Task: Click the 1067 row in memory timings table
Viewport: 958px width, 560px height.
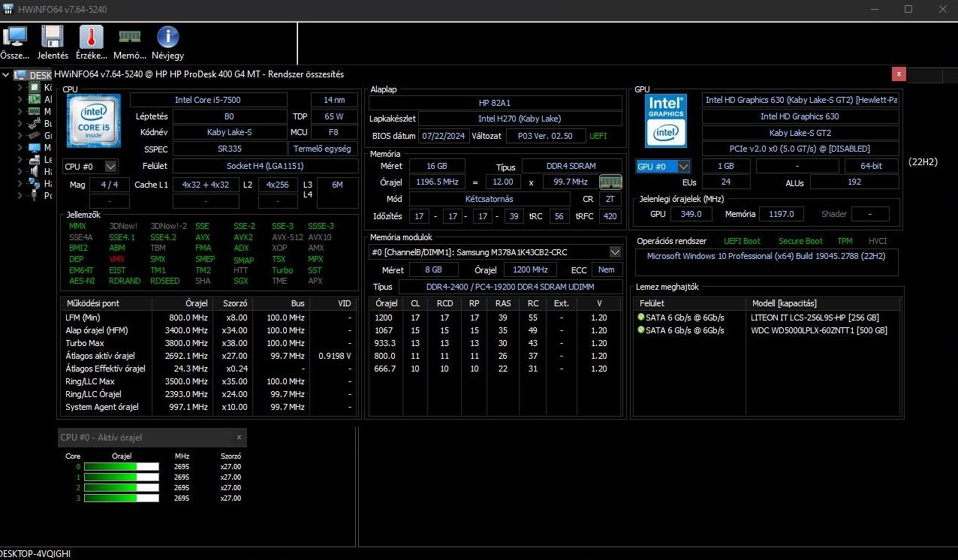Action: (496, 330)
